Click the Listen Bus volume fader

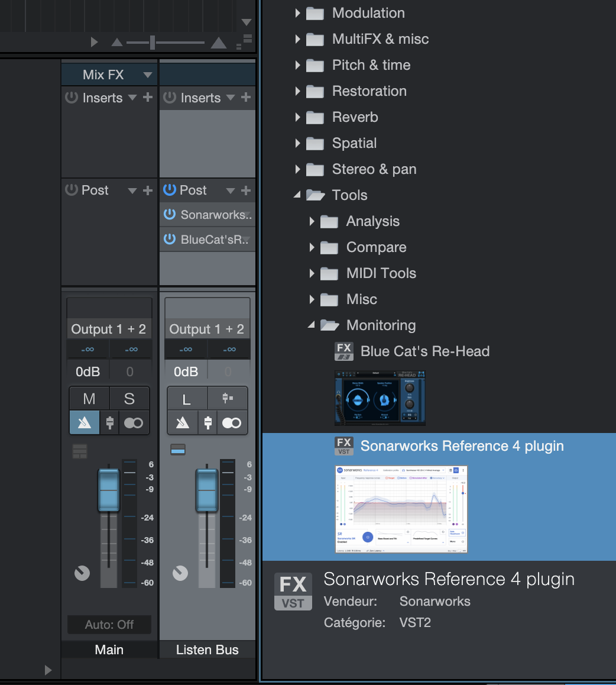207,490
